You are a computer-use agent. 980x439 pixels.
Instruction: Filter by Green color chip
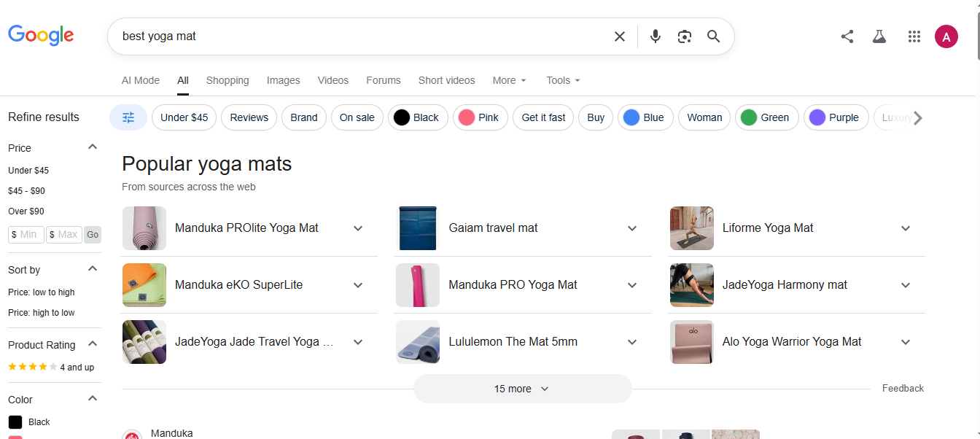(x=767, y=117)
